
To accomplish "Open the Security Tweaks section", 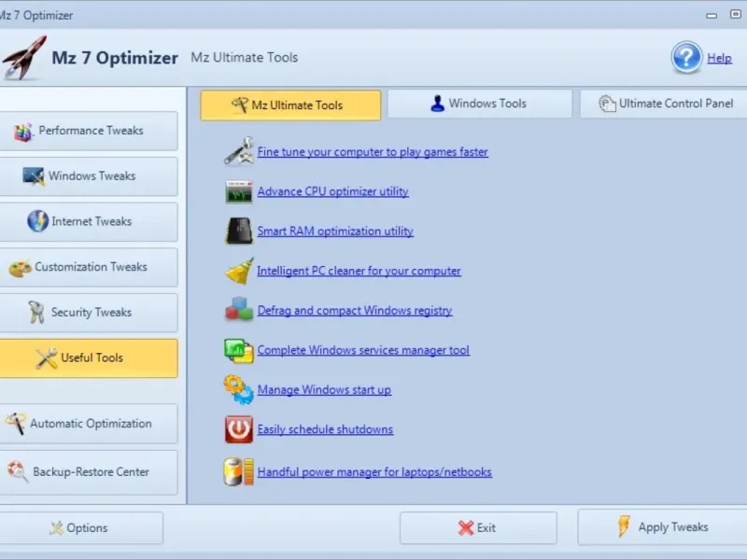I will click(x=89, y=313).
